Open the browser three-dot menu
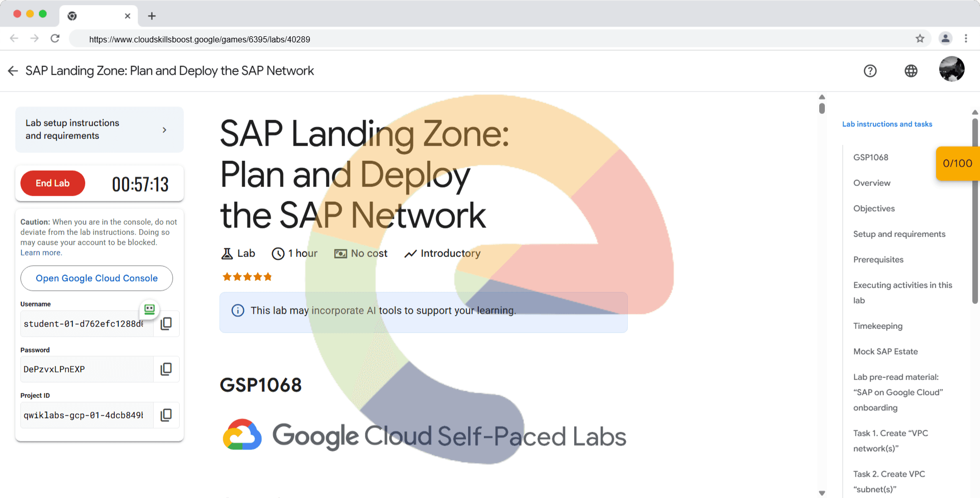This screenshot has width=980, height=498. pyautogui.click(x=966, y=39)
